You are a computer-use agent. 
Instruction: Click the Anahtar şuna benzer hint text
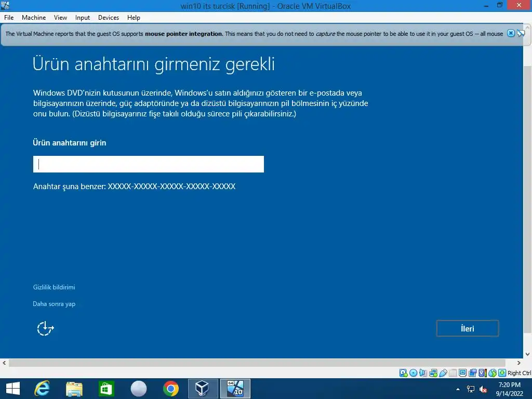(x=135, y=187)
